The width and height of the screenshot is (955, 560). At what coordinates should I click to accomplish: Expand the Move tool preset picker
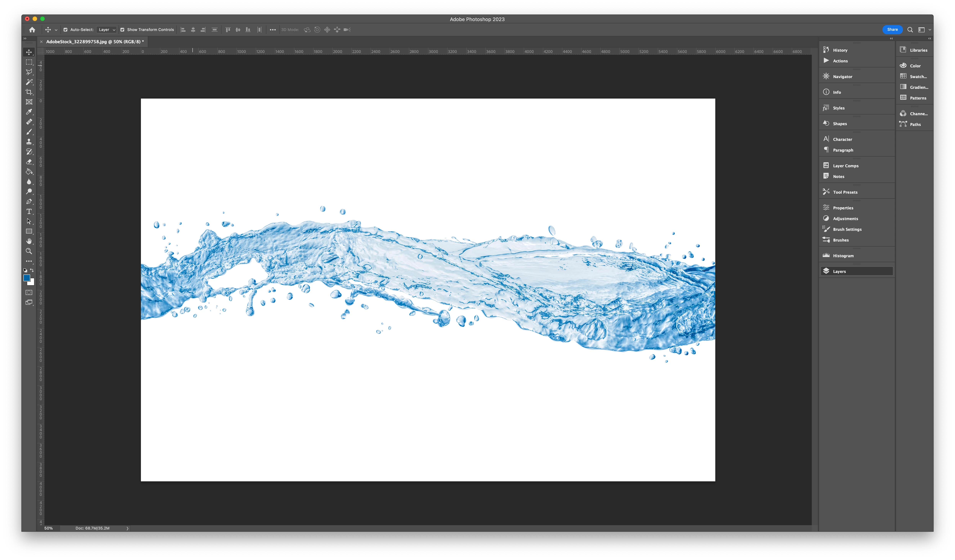[x=56, y=30]
